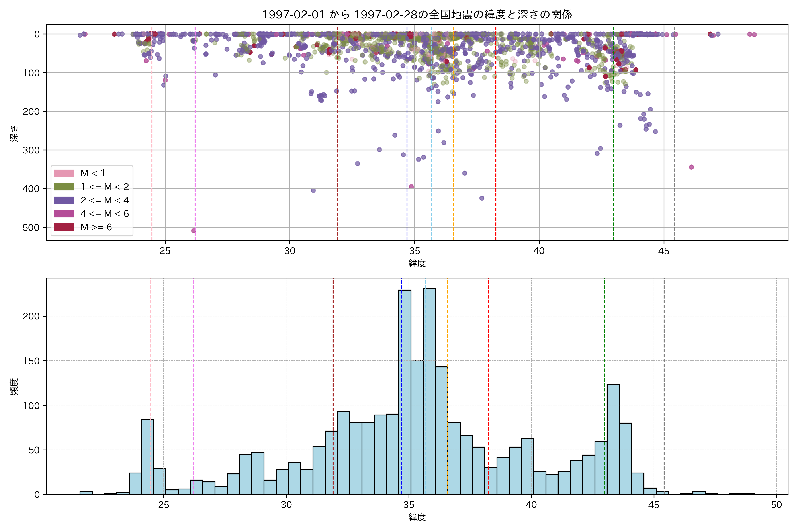Click the magenta 4 <= M < 6 swatch
Screen dimensions: 798x532
coord(64,213)
